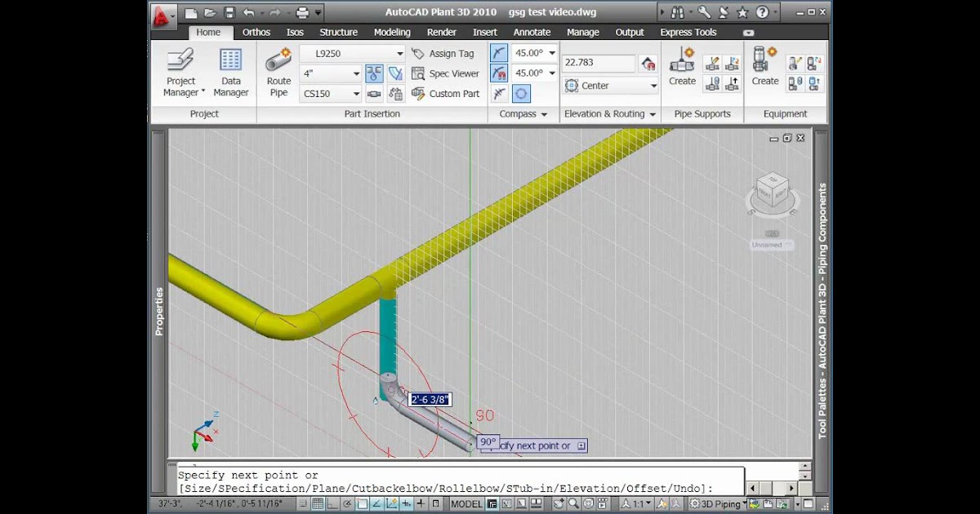Image resolution: width=980 pixels, height=514 pixels.
Task: Click the New drawing icon
Action: [191, 13]
